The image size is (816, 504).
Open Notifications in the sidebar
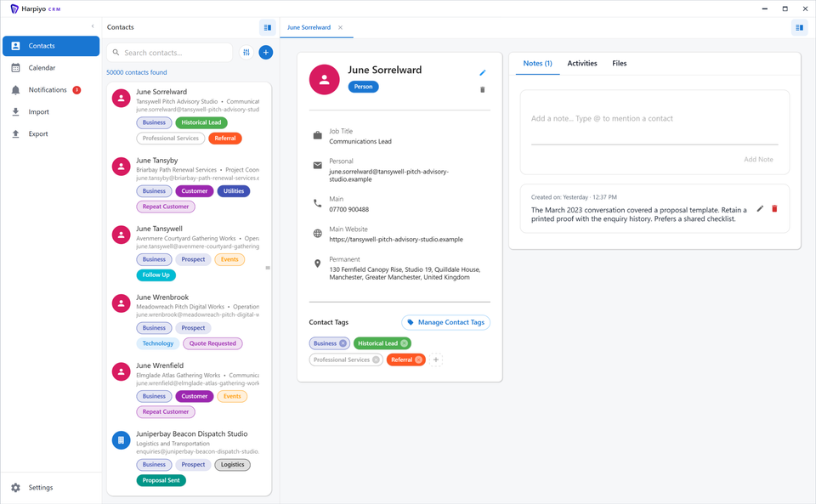coord(51,90)
